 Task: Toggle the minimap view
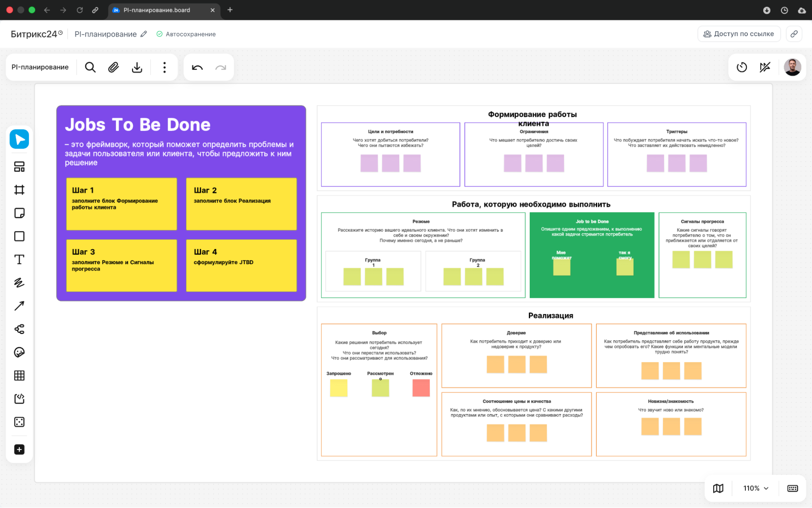pyautogui.click(x=718, y=488)
